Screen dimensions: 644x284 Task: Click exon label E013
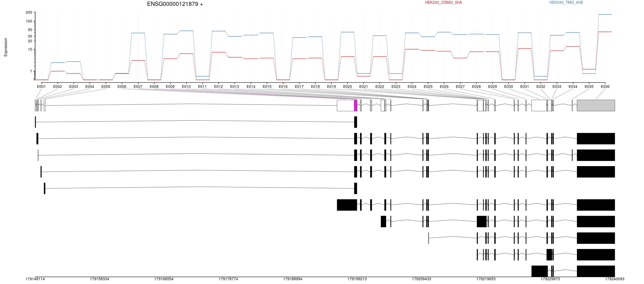235,87
